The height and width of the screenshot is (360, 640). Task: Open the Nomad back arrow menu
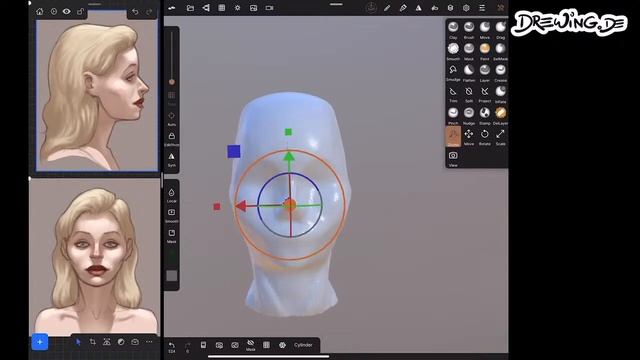pyautogui.click(x=172, y=8)
